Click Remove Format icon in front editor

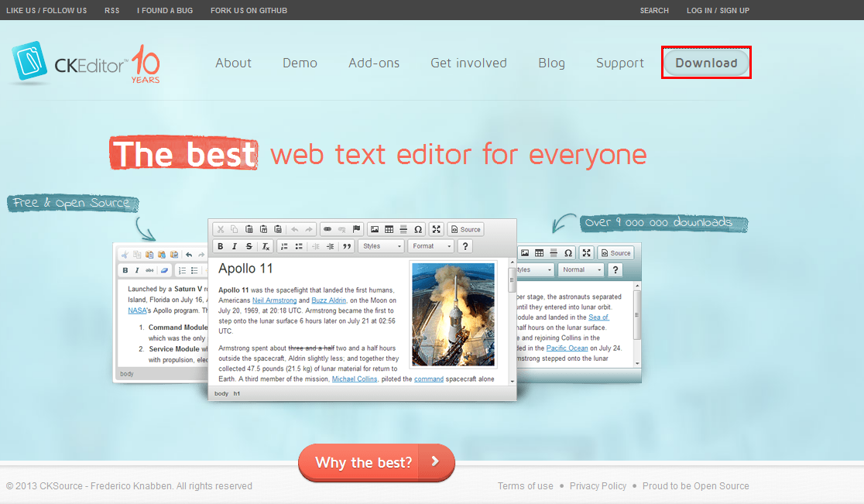pos(265,246)
